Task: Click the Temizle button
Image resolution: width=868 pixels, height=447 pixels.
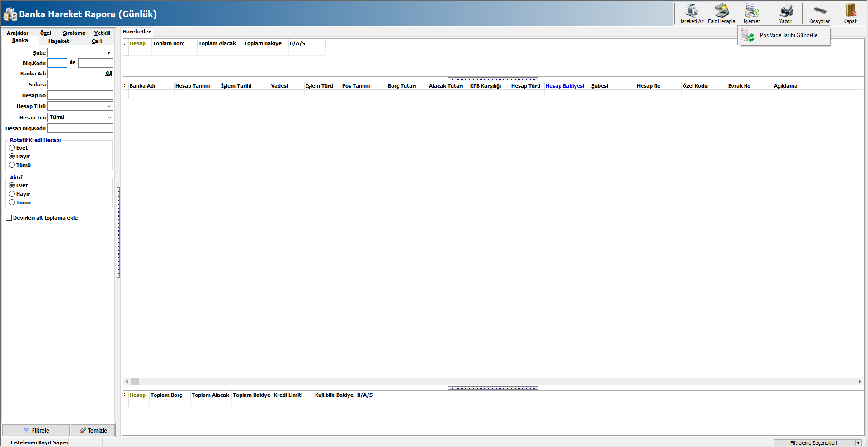Action: pyautogui.click(x=93, y=430)
